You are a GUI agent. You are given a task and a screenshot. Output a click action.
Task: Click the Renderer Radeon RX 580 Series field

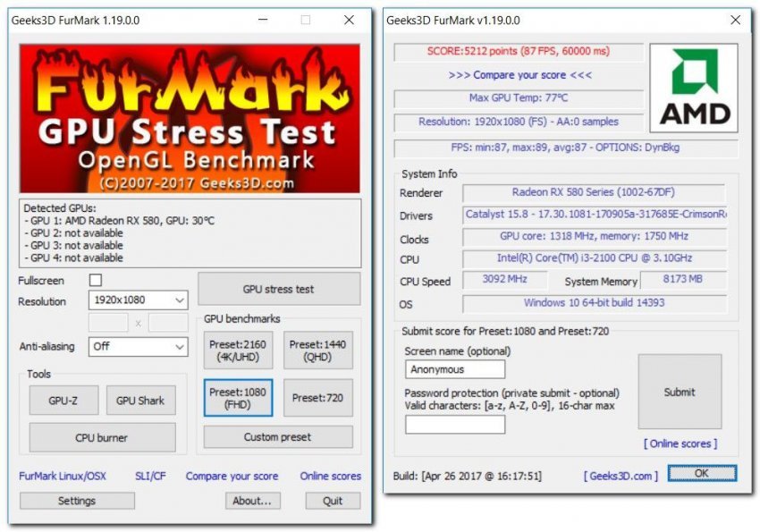click(594, 192)
